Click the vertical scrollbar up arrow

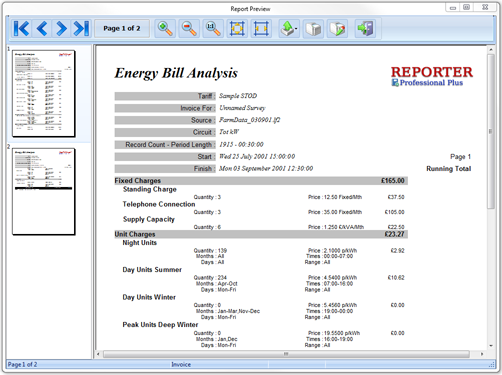coord(491,50)
